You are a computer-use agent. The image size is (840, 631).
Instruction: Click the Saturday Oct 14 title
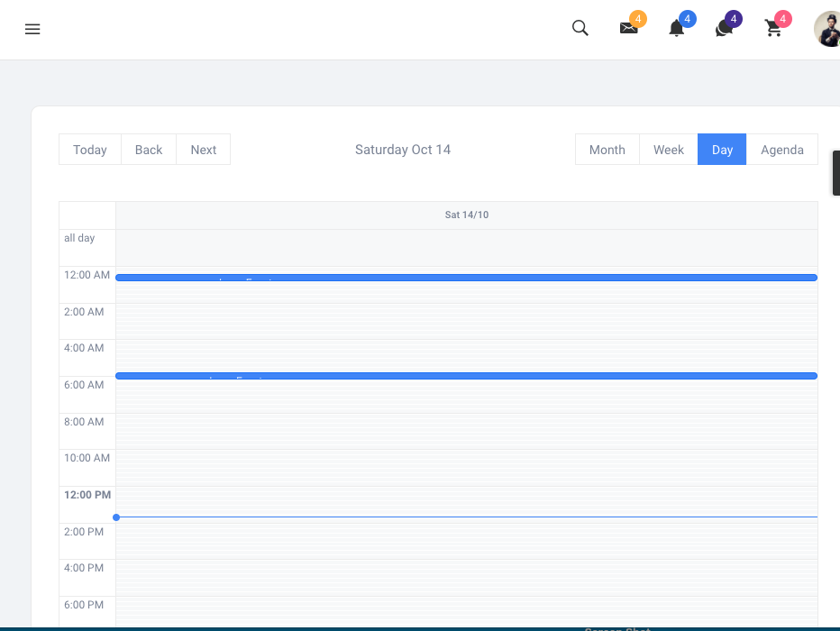tap(403, 150)
